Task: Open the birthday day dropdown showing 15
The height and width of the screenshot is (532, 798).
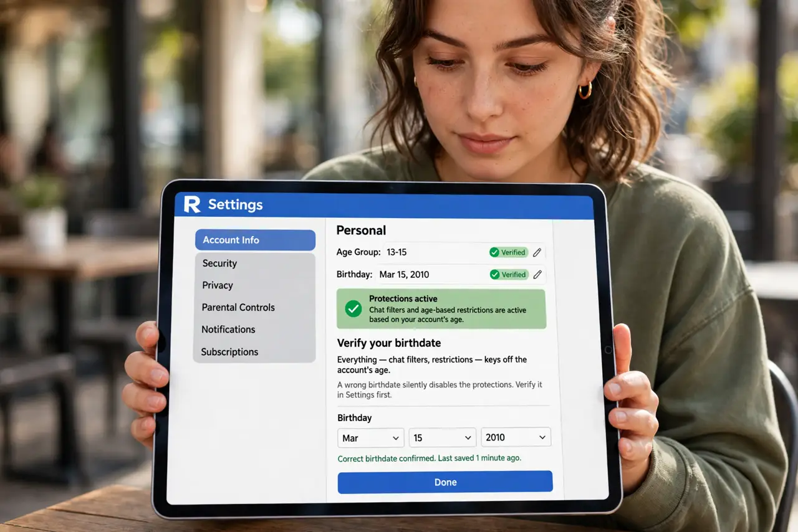Action: (443, 438)
